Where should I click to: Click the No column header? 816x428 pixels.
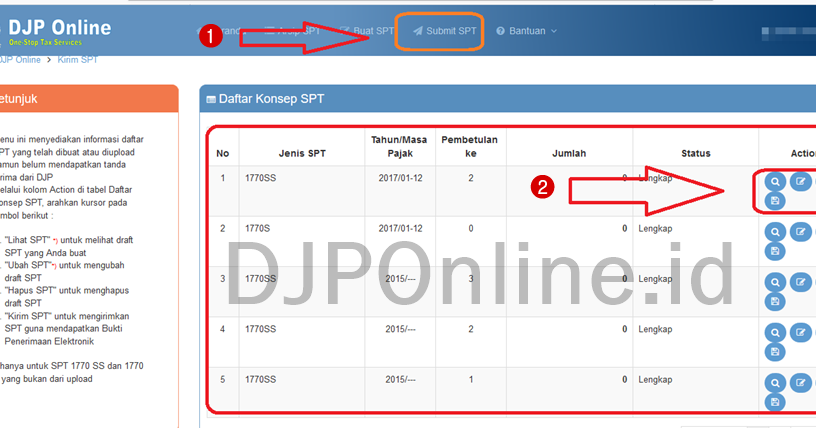pyautogui.click(x=223, y=153)
